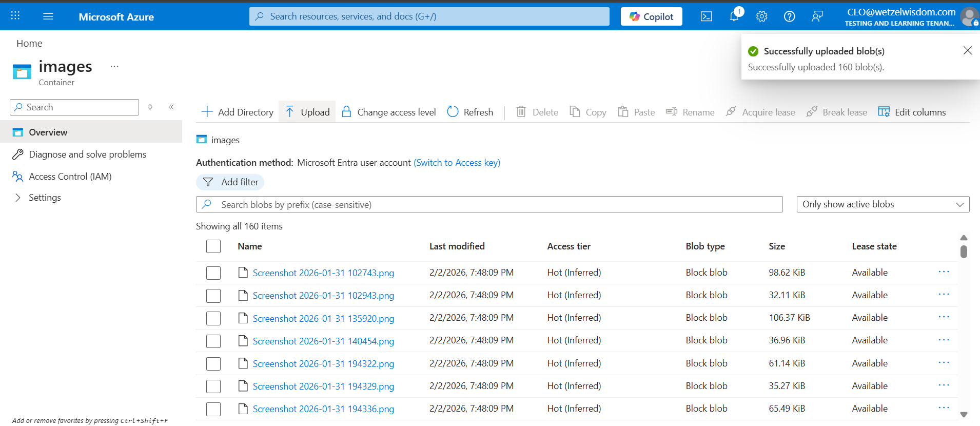980x426 pixels.
Task: Click Switch to Access key link
Action: [457, 163]
